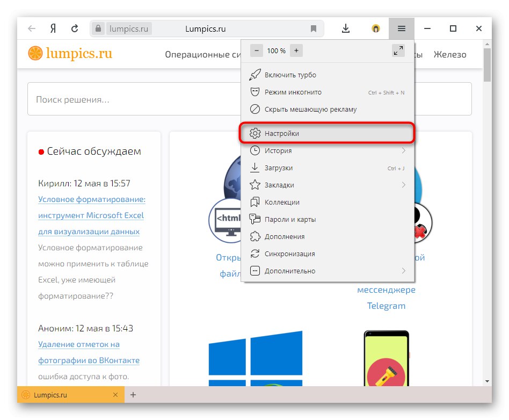Click the back navigation arrow
This screenshot has height=420, width=509.
click(x=32, y=28)
